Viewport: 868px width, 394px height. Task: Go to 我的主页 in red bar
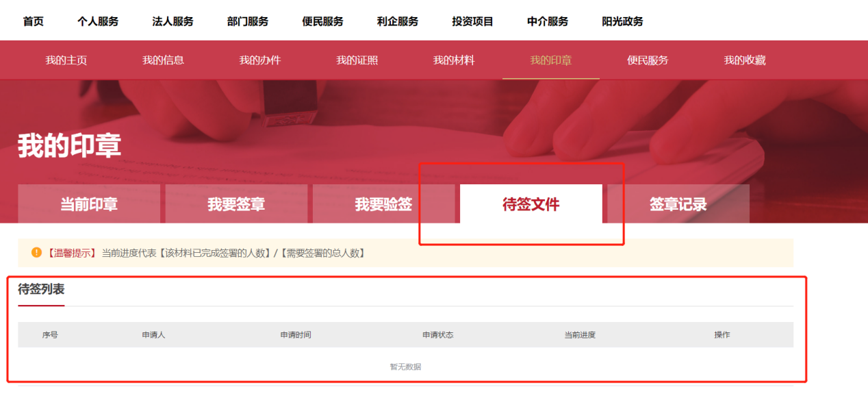pos(66,60)
